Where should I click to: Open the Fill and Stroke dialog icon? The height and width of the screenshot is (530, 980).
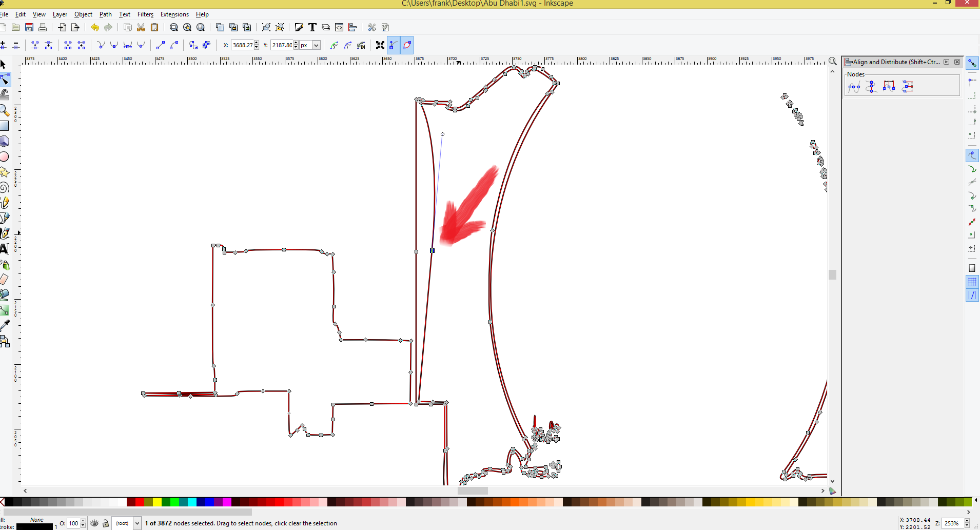[x=299, y=27]
